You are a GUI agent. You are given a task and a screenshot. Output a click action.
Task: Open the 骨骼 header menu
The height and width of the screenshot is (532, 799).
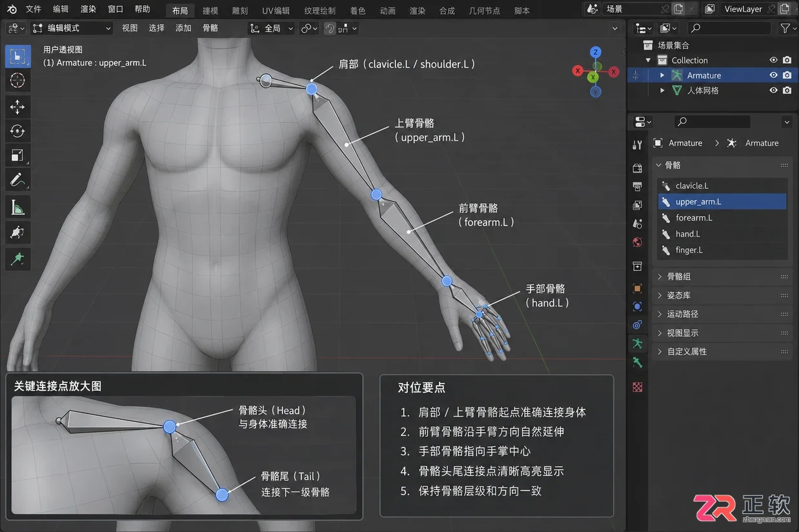[210, 28]
